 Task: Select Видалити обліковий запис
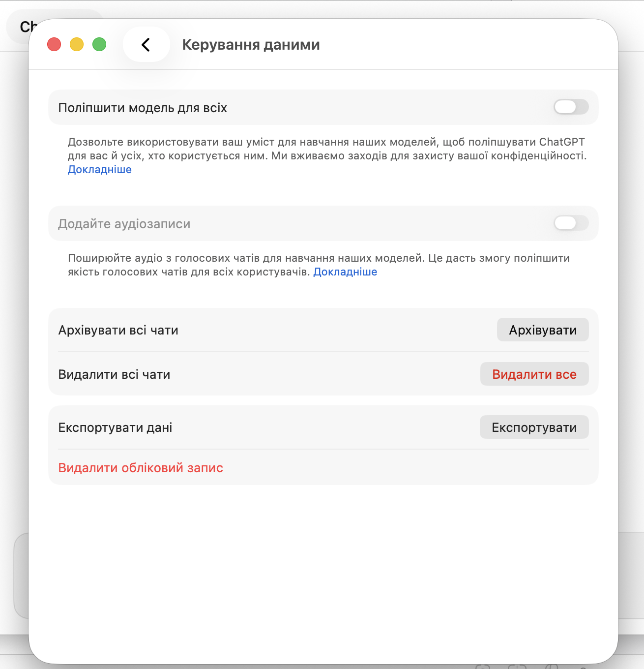click(x=141, y=468)
